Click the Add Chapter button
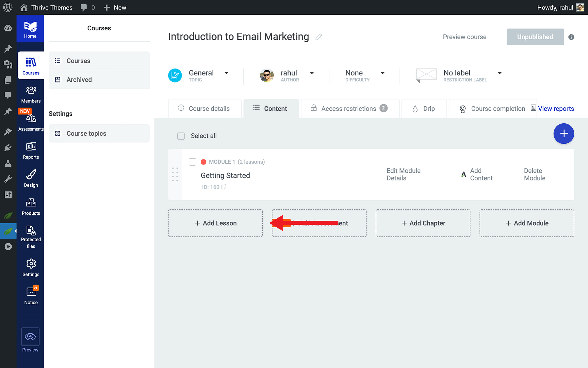 [423, 223]
